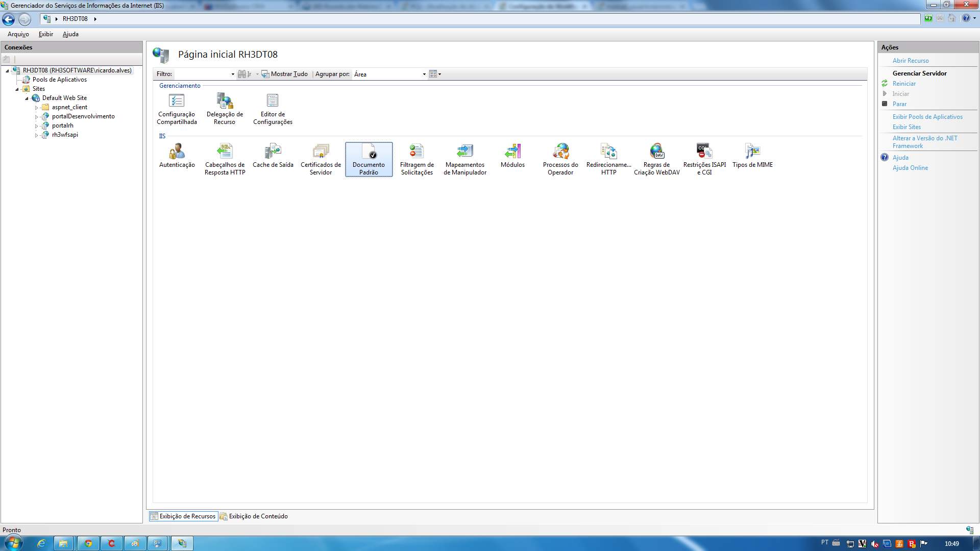Click Exibir Sites action link
The height and width of the screenshot is (551, 980).
coord(906,127)
